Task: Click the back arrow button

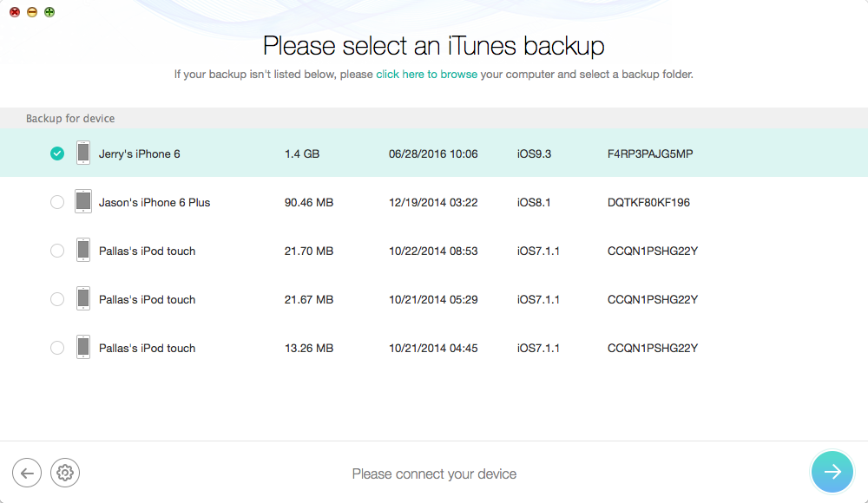Action: click(27, 473)
